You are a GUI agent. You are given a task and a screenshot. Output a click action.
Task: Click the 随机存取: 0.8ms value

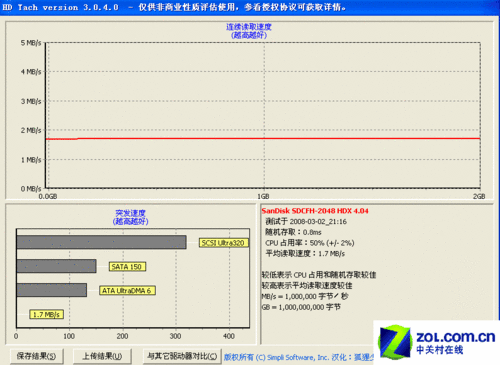click(293, 232)
